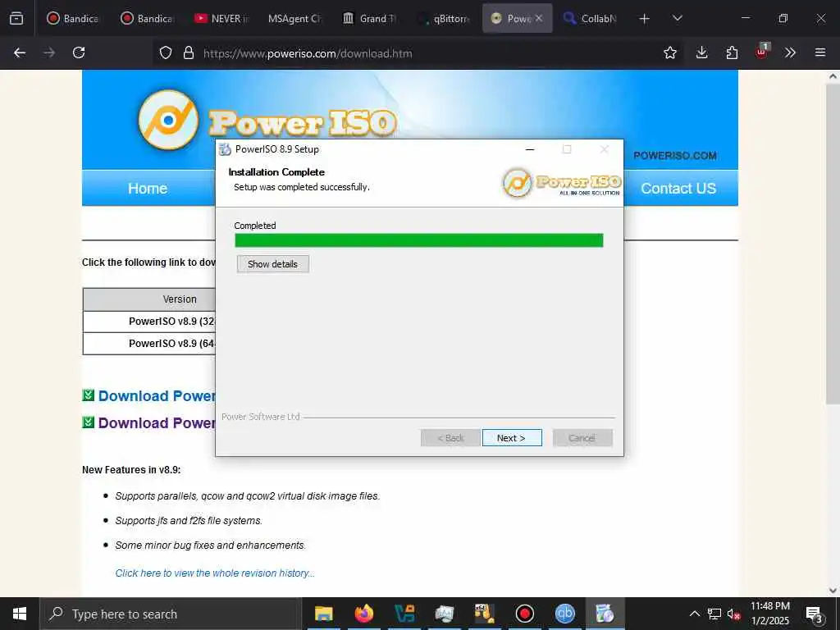Image resolution: width=840 pixels, height=630 pixels.
Task: Click PowerISO setup taskbar icon
Action: point(605,614)
